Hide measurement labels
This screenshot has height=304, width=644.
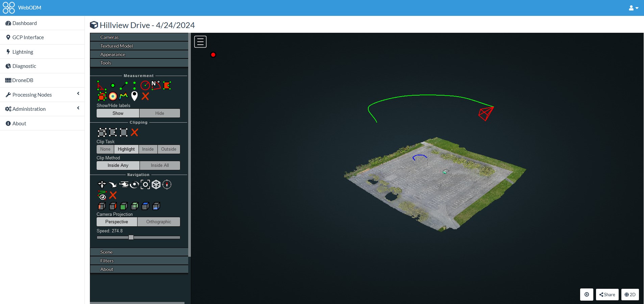pos(159,113)
